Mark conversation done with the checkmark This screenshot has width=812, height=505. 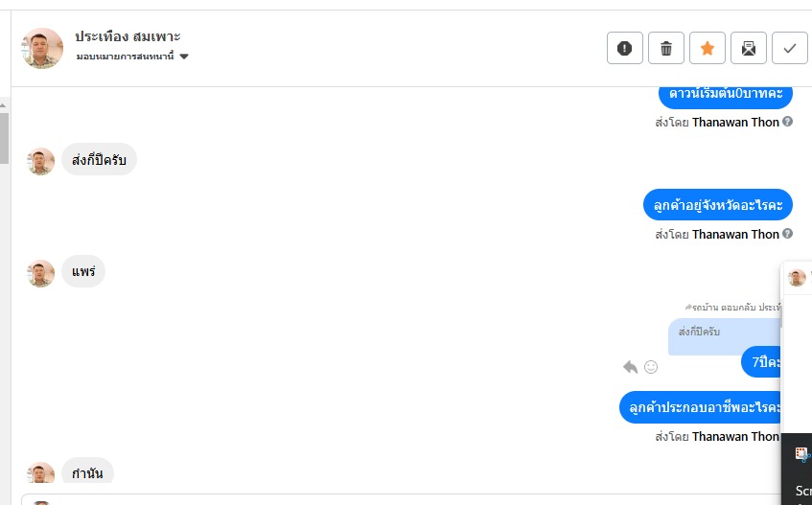(x=790, y=48)
